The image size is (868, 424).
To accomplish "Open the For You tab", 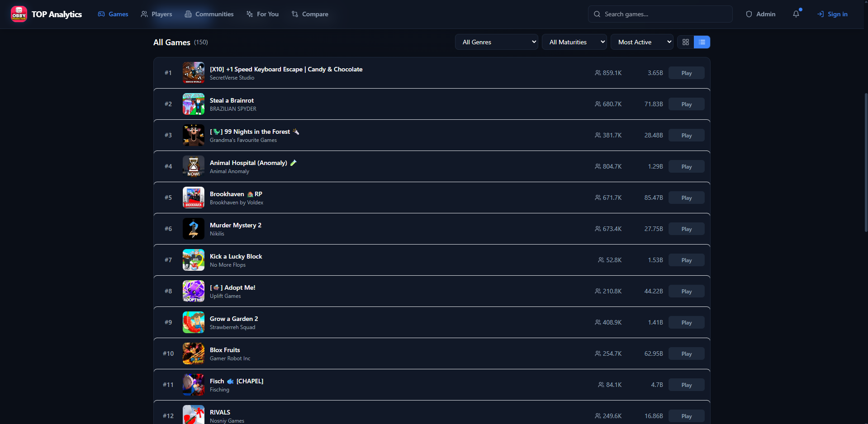I will click(262, 14).
